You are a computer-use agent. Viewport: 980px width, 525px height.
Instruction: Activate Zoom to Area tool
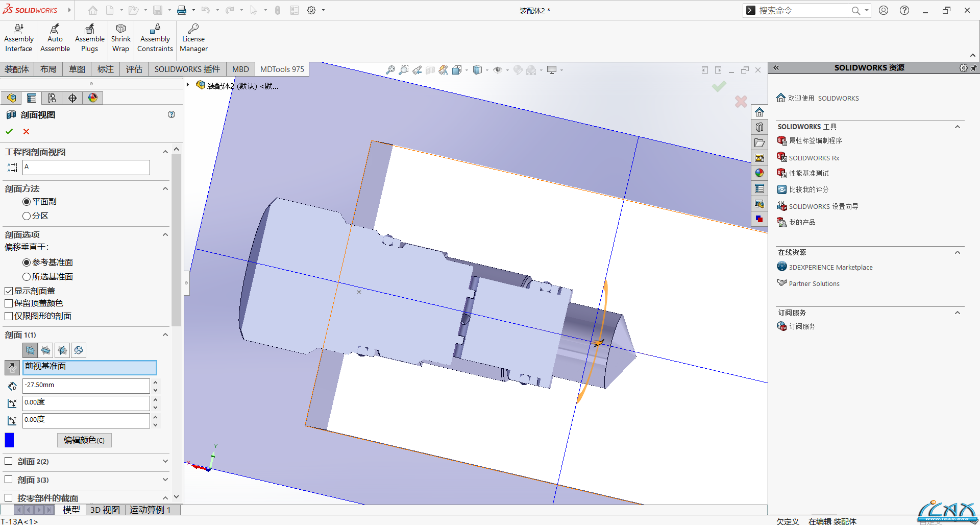404,70
